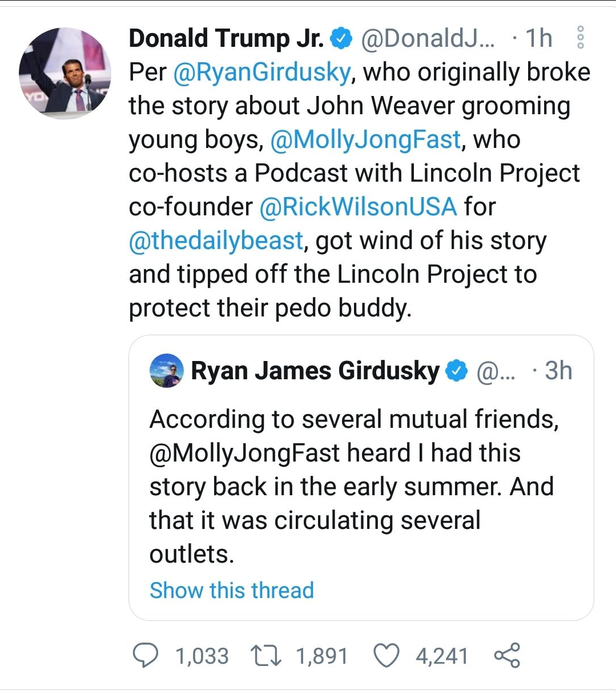Viewport: 616px width, 694px height.
Task: Follow the @thedailybeast mention link
Action: pyautogui.click(x=216, y=240)
